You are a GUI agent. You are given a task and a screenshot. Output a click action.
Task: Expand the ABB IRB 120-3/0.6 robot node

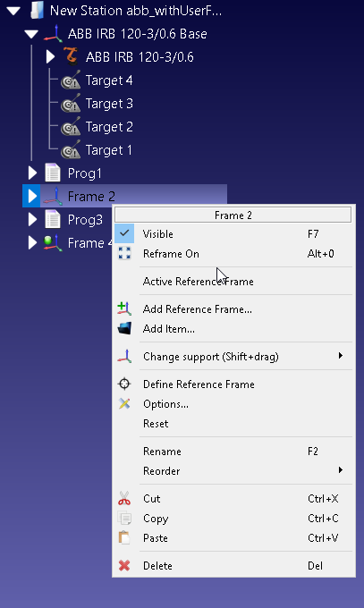click(50, 56)
